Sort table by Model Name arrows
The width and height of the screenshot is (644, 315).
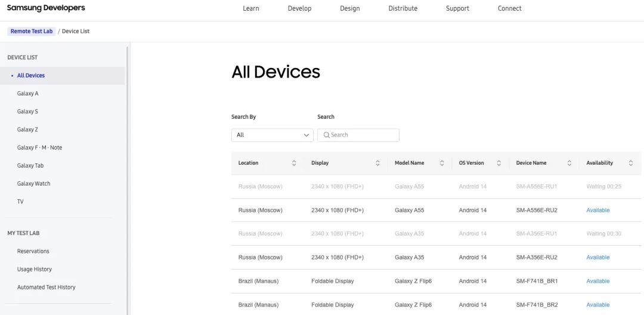(x=442, y=163)
